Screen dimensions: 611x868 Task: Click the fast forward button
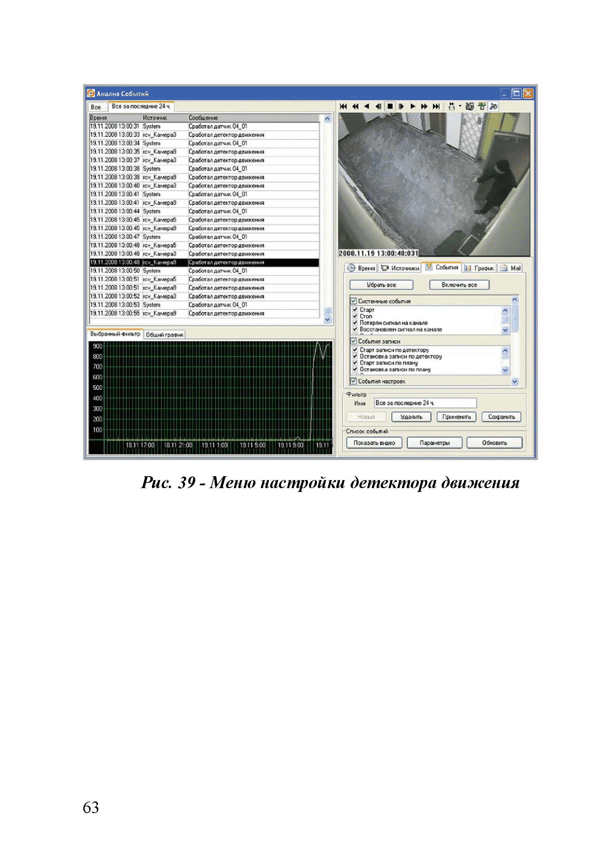[424, 106]
